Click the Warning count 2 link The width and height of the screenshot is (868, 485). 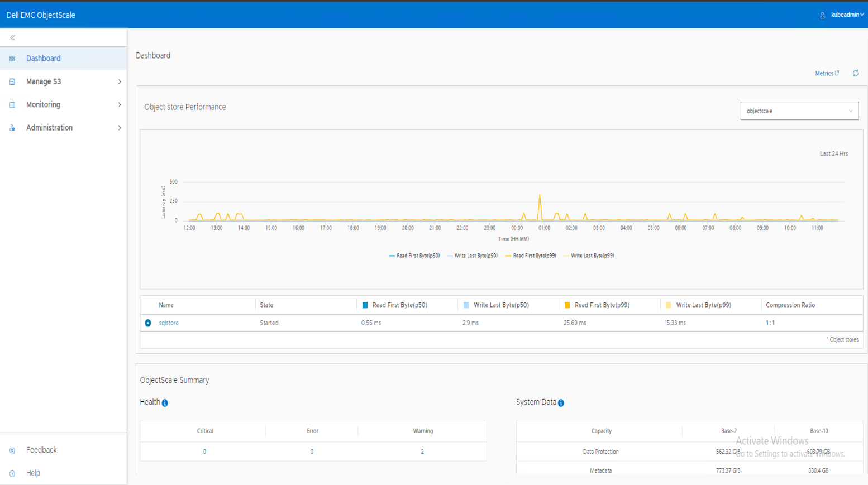[x=422, y=452]
